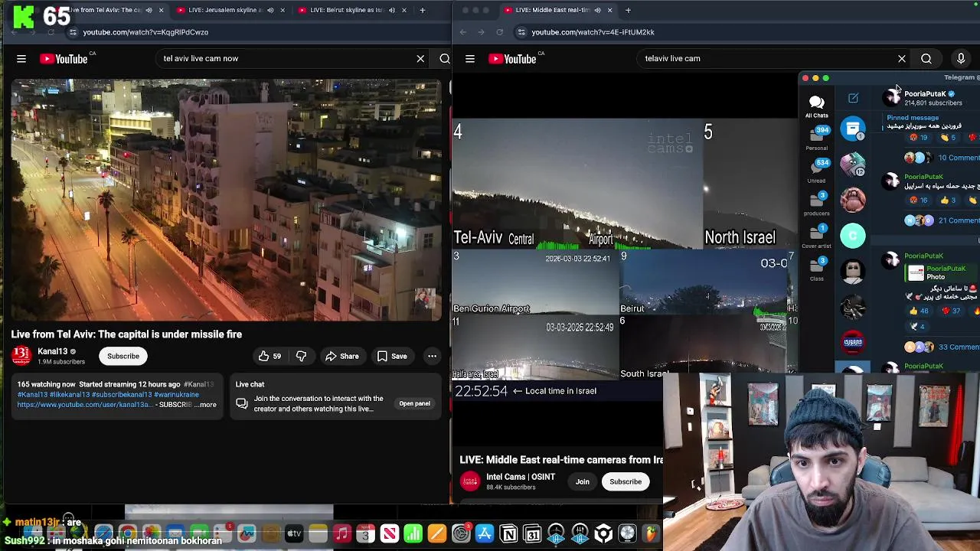Open Kanal13 channel avatar
Image resolution: width=980 pixels, height=551 pixels.
(x=21, y=356)
